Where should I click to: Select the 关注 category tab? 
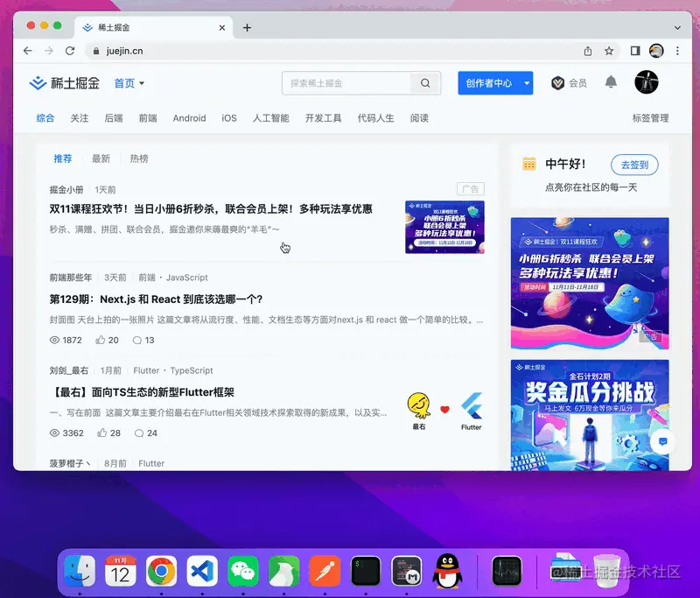[x=80, y=118]
